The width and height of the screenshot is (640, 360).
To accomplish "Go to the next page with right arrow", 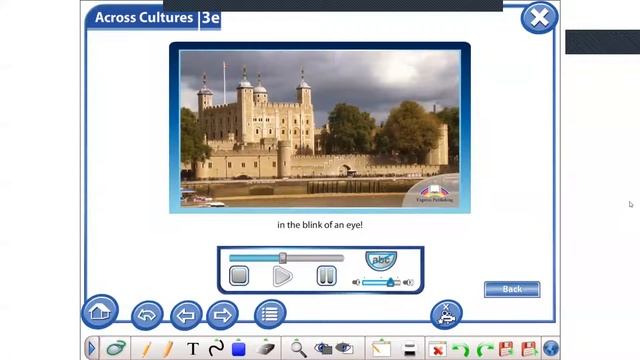I will [x=223, y=315].
